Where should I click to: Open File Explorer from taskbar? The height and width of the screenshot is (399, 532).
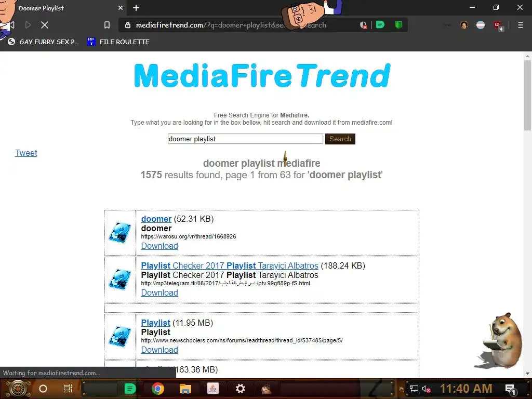[x=185, y=389]
